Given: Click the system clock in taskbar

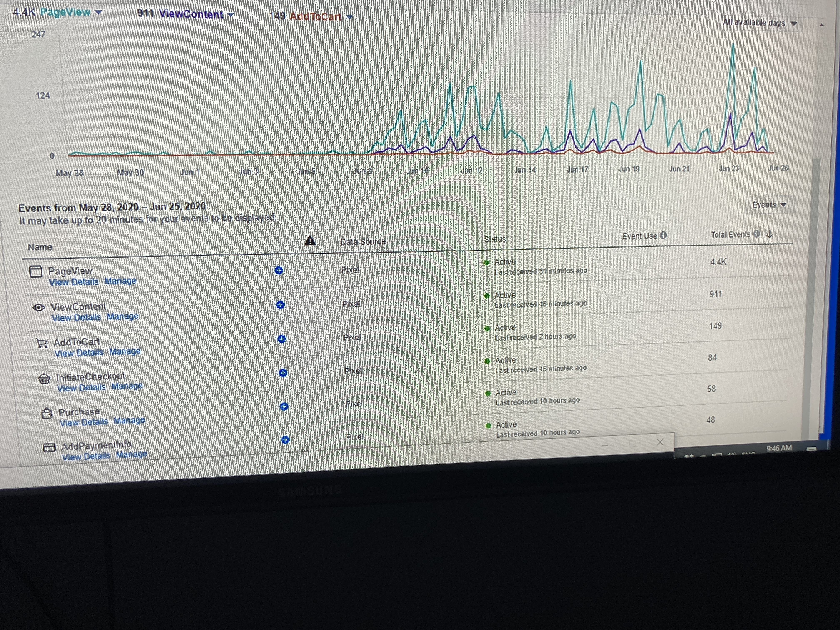Looking at the screenshot, I should click(x=779, y=448).
